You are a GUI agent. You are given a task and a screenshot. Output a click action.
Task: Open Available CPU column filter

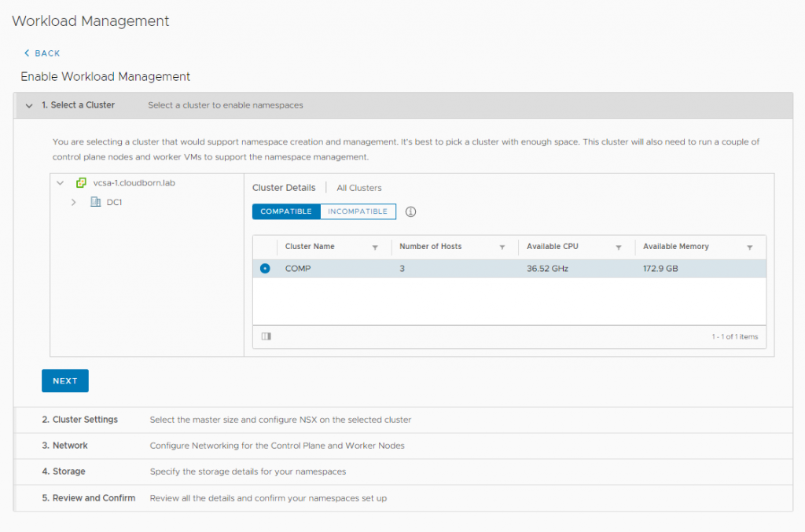pos(619,248)
